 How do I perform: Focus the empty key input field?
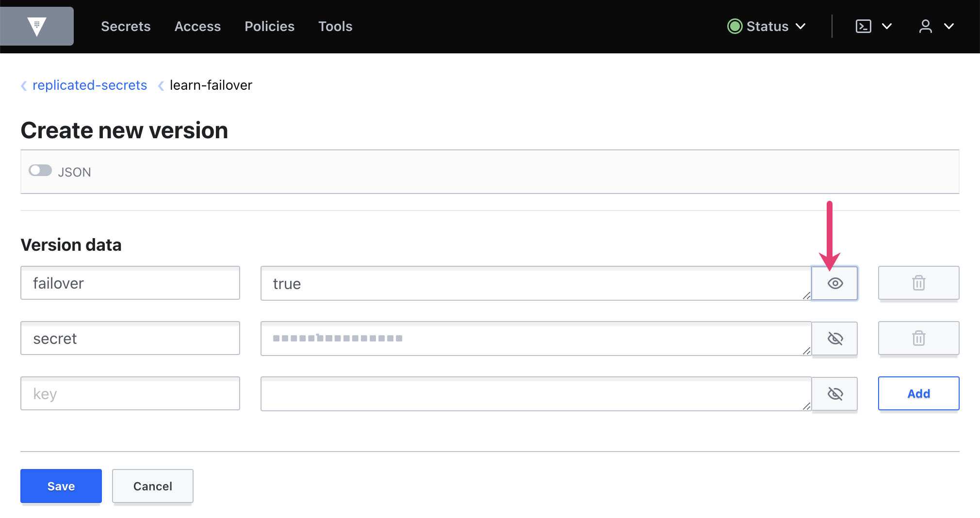pos(130,394)
